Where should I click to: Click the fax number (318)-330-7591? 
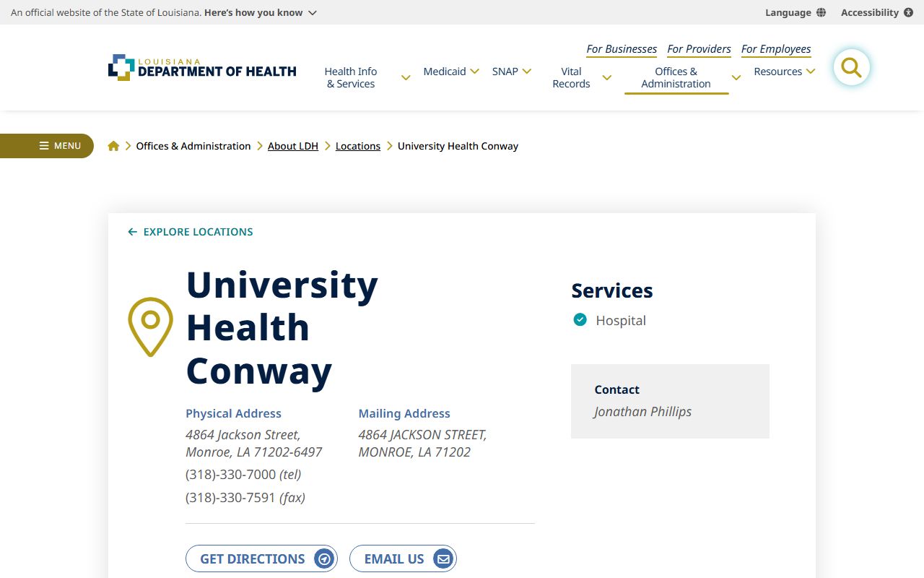231,498
